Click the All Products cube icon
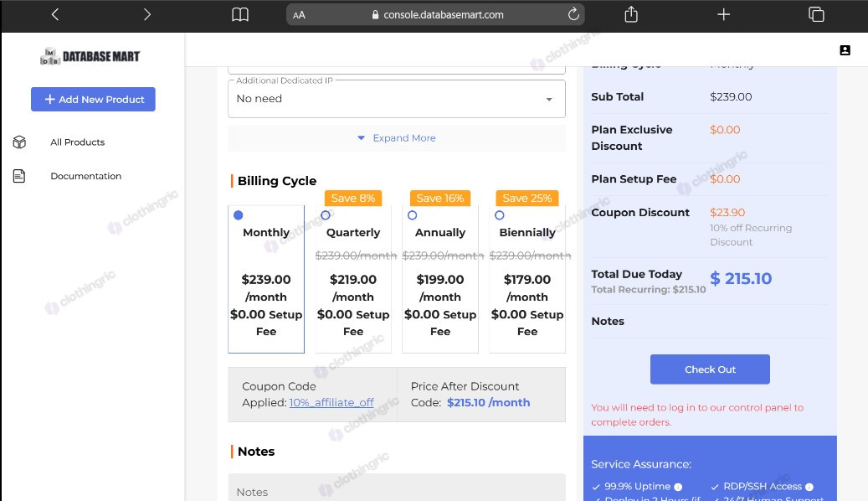Viewport: 868px width, 501px height. (19, 142)
